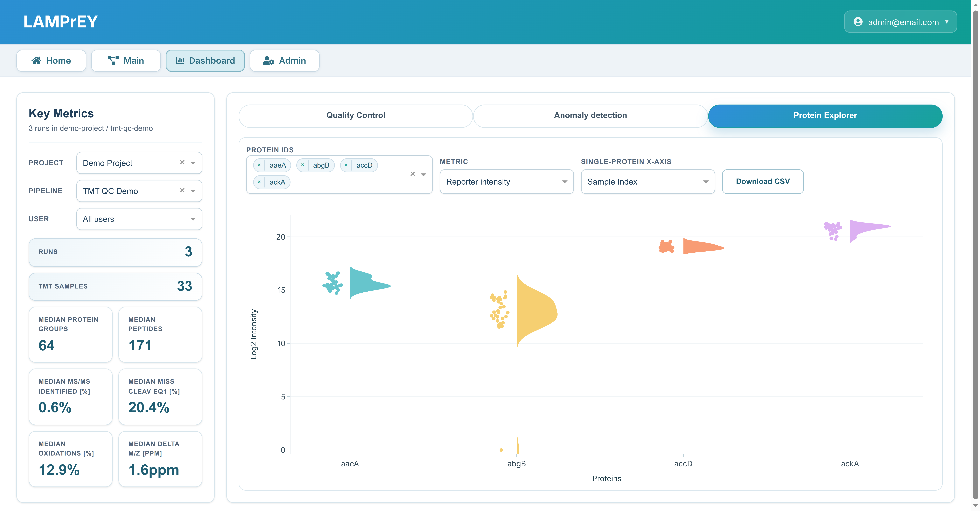Clear all selected protein IDs
Screen dimensions: 980x511
(412, 174)
